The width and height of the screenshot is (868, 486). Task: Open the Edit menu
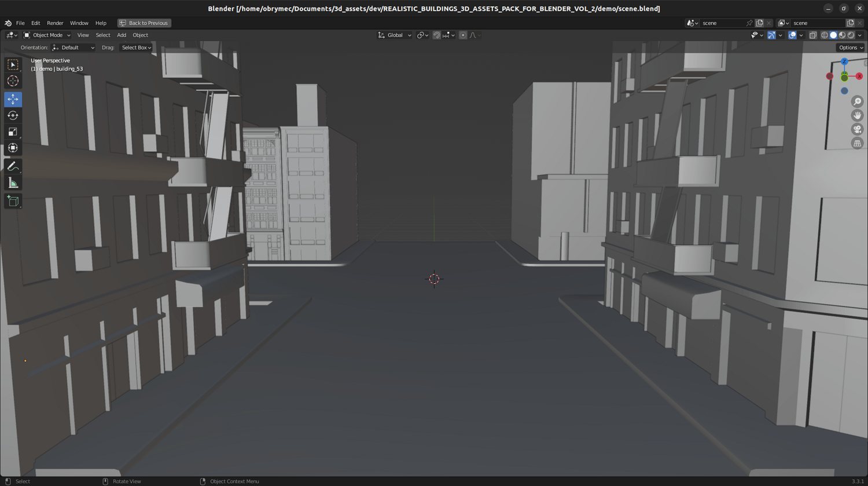[x=35, y=23]
